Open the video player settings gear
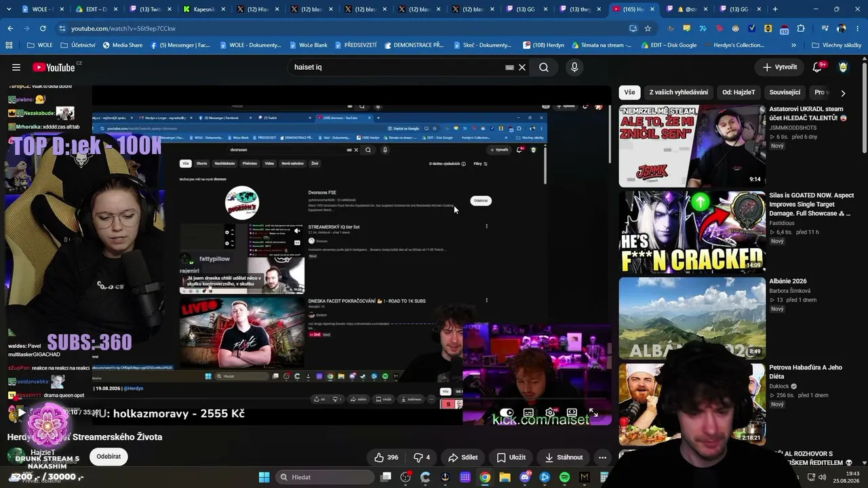Screen dimensions: 868x488 pyautogui.click(x=550, y=412)
